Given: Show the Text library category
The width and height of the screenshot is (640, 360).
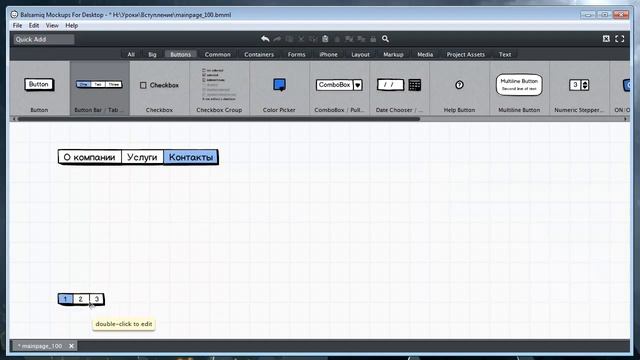Looking at the screenshot, I should point(505,54).
